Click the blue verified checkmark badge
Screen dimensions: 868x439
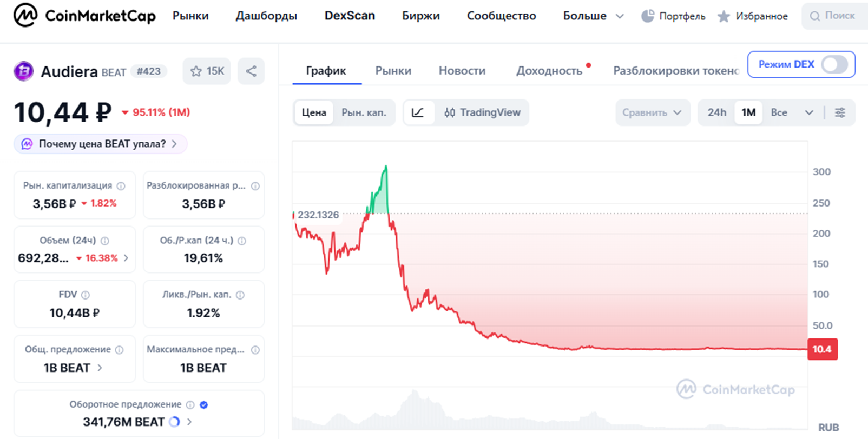coord(204,404)
